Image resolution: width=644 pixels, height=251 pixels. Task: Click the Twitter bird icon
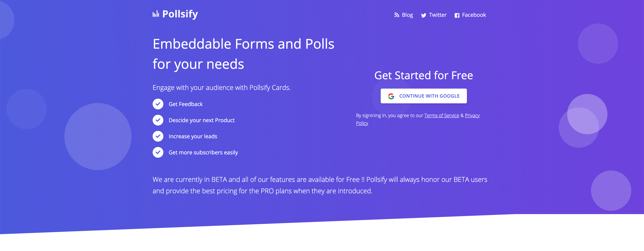pos(424,15)
